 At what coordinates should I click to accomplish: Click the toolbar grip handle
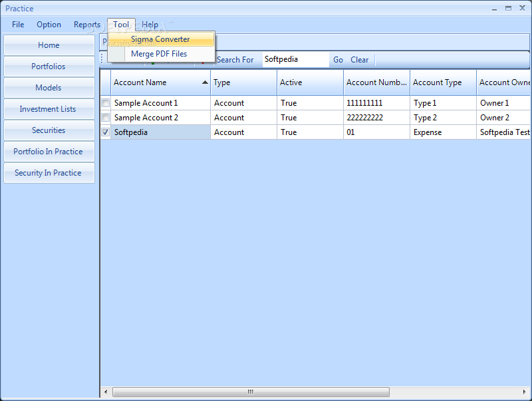pyautogui.click(x=102, y=59)
